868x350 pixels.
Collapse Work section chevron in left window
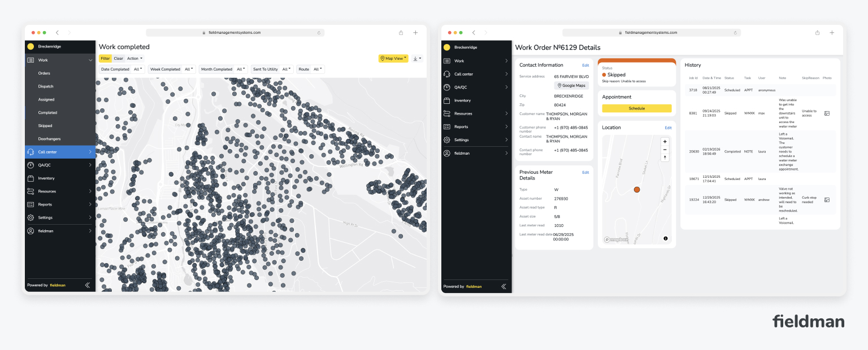[x=90, y=60]
